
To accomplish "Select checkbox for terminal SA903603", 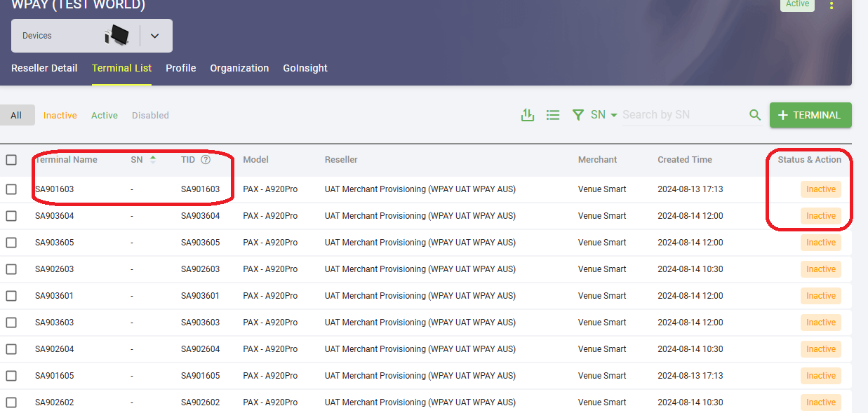I will [11, 323].
